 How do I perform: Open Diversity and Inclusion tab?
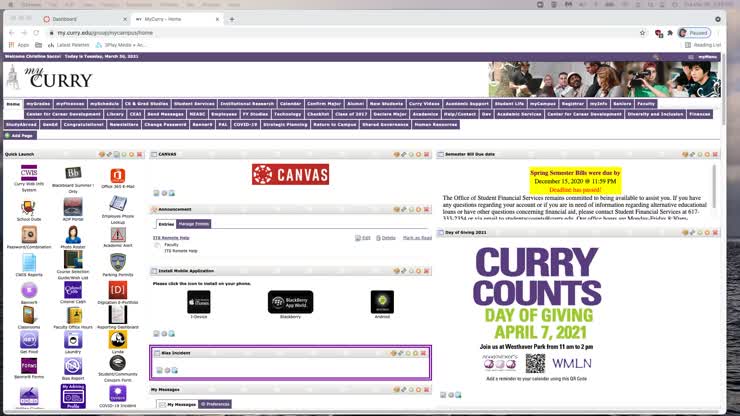point(655,114)
